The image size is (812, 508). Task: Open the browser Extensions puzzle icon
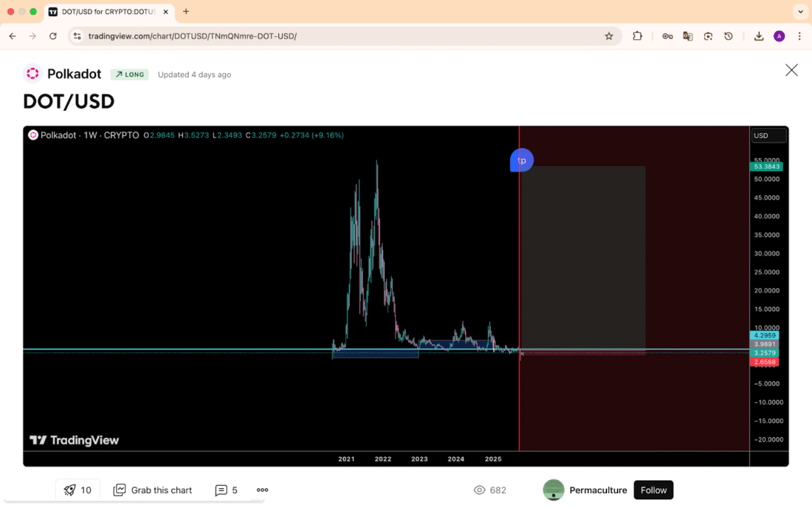coord(638,36)
